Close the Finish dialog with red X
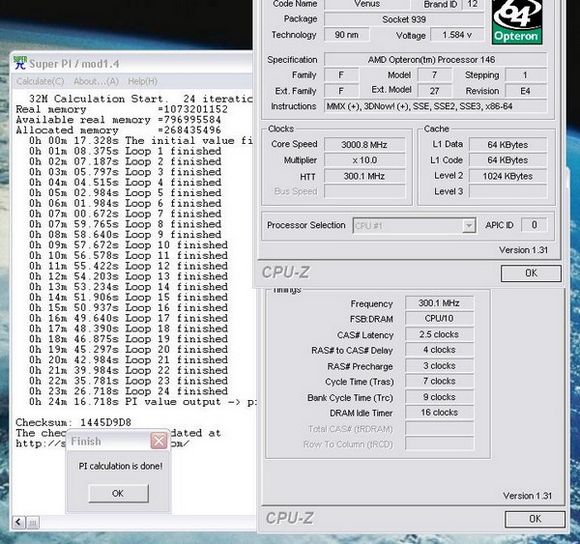 coord(159,440)
